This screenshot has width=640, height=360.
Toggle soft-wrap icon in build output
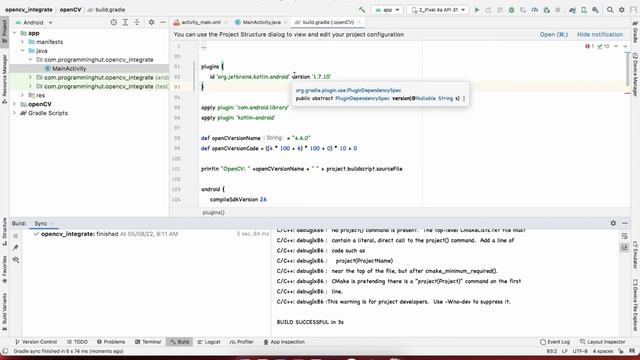pyautogui.click(x=624, y=236)
